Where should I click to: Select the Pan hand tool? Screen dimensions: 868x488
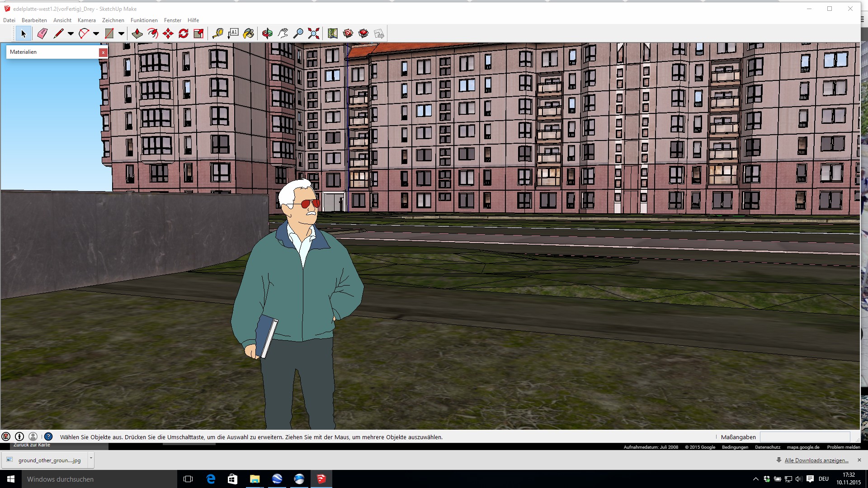pyautogui.click(x=283, y=33)
